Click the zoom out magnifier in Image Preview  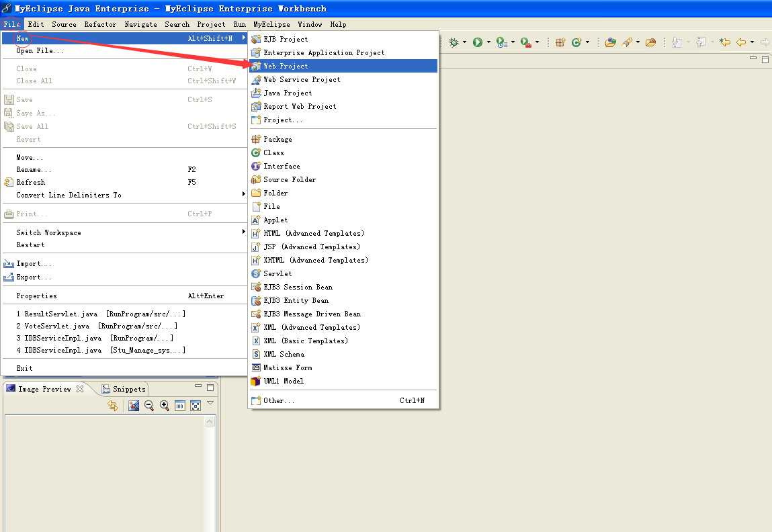click(x=148, y=406)
